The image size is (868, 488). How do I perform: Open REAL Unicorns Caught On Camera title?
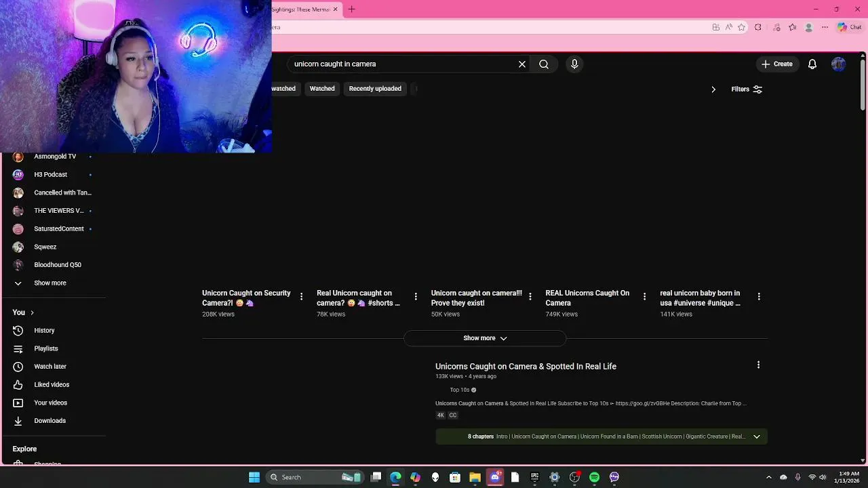pyautogui.click(x=587, y=298)
